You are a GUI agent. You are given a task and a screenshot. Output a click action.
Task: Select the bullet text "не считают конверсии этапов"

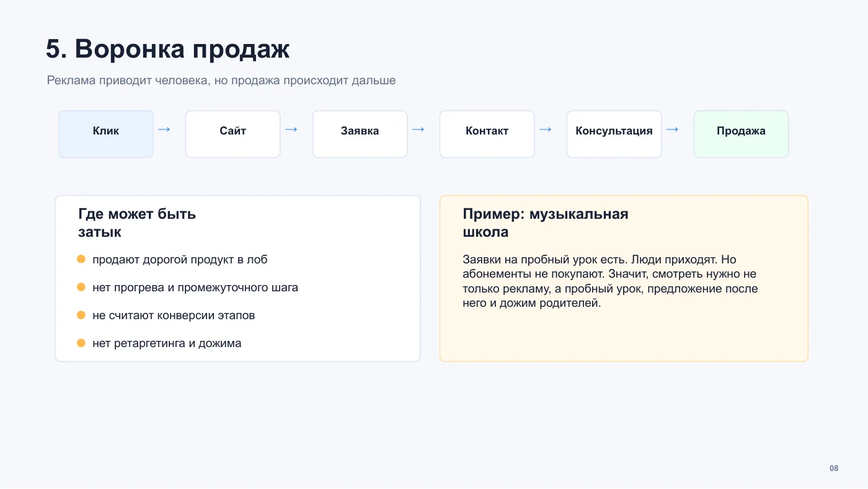tap(174, 315)
